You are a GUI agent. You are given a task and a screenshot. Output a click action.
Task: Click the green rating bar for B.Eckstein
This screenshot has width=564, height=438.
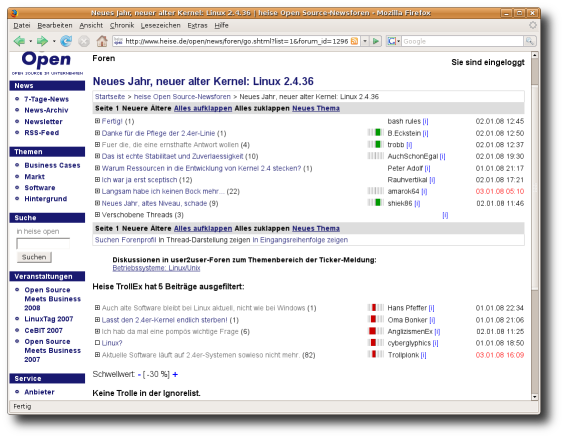click(x=376, y=133)
